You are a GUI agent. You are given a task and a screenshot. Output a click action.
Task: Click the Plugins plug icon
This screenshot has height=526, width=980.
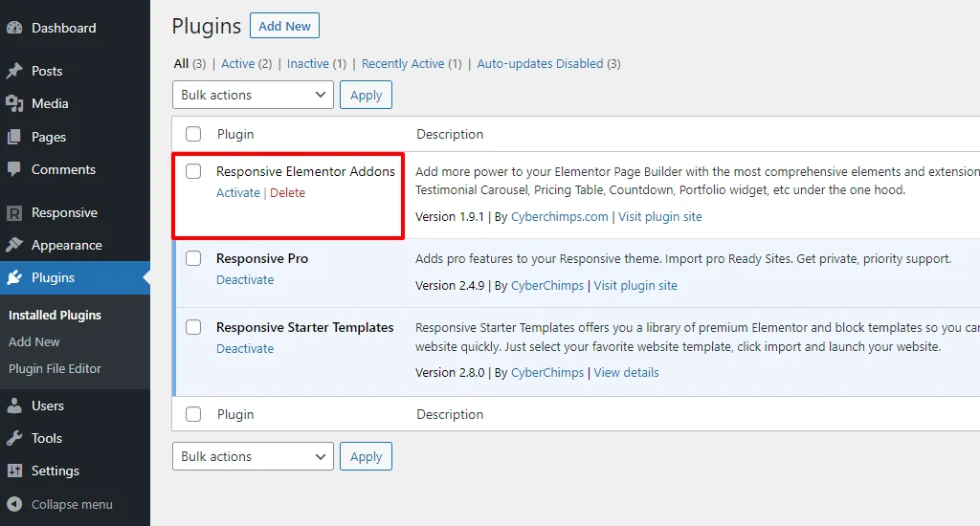tap(14, 277)
